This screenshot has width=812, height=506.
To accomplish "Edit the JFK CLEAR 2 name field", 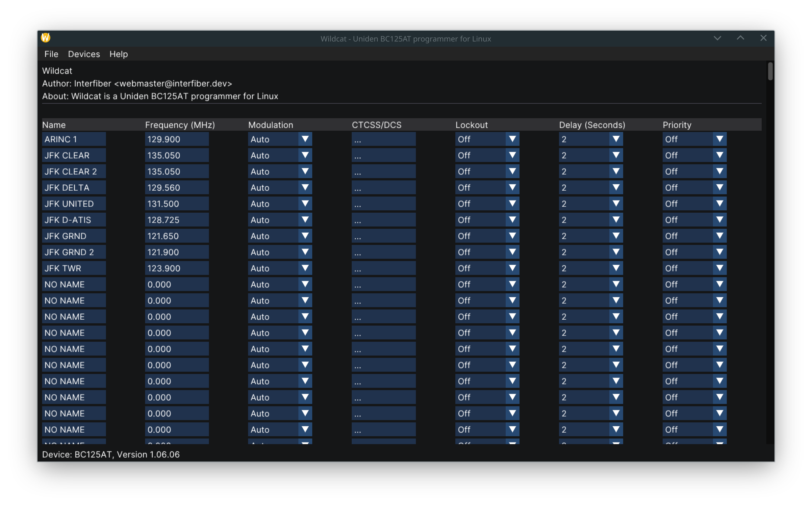I will (x=74, y=171).
